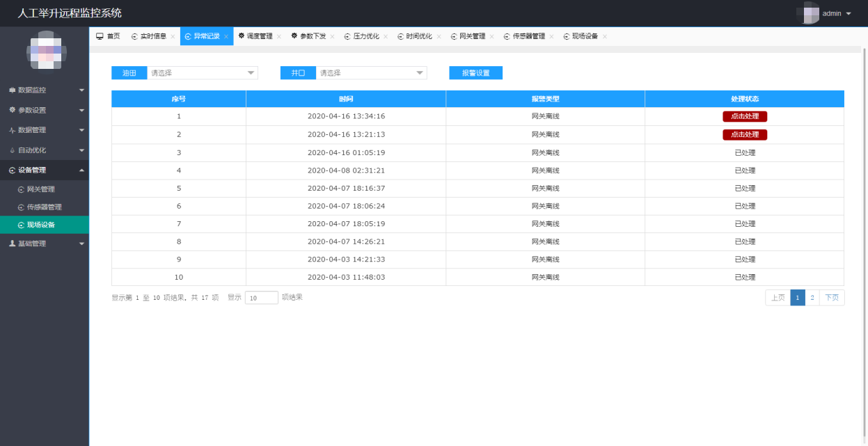Open the 油田 selection dropdown
The width and height of the screenshot is (868, 446).
tap(202, 73)
